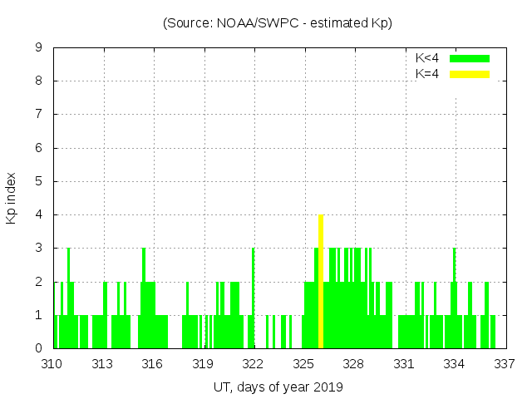Click the tall yellow Kp=4 bar
Image resolution: width=532 pixels, height=399 pixels.
(x=321, y=283)
